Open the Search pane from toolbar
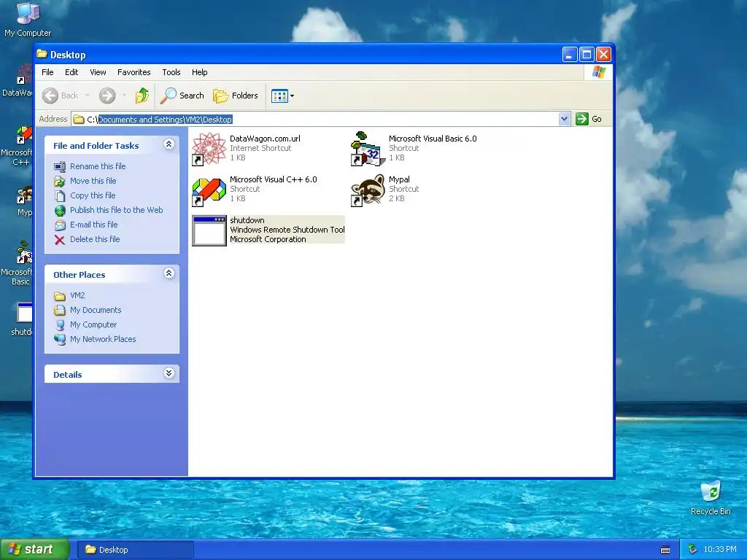Viewport: 747px width, 560px height. point(182,96)
